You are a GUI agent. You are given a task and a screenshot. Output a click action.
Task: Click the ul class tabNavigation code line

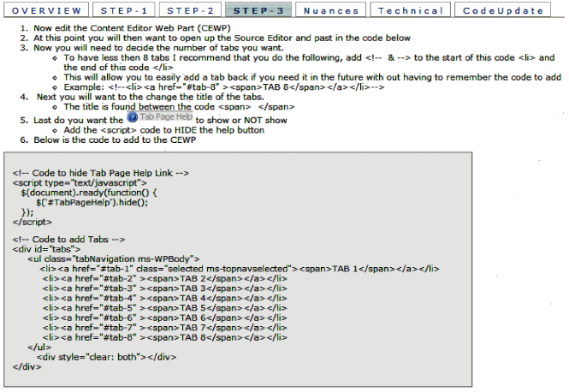(x=114, y=259)
